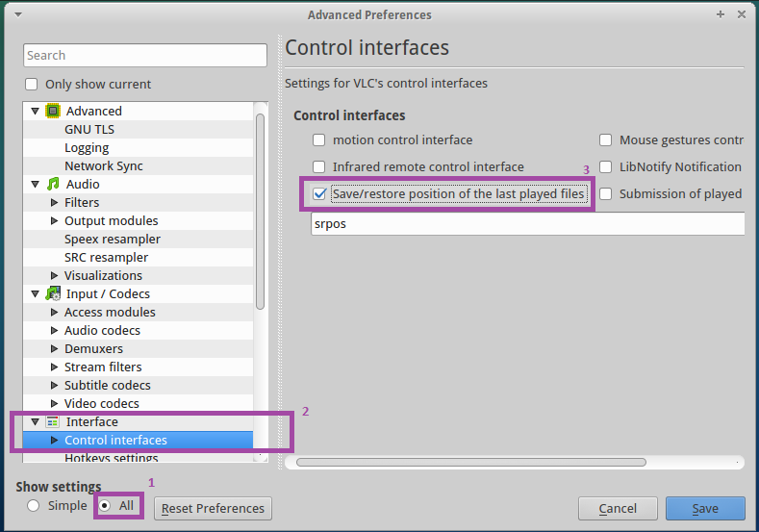Collapse the Input / Codecs section
The height and width of the screenshot is (532, 759).
coord(35,293)
